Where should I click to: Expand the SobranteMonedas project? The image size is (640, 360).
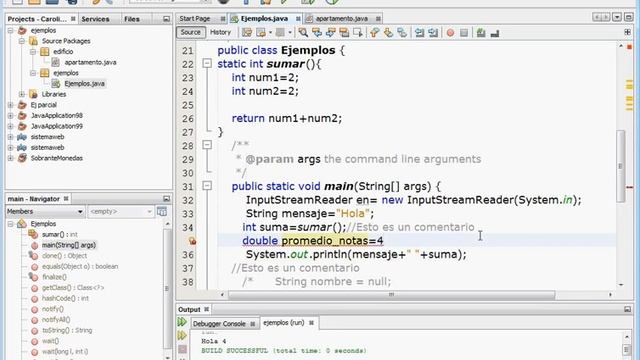coord(11,158)
